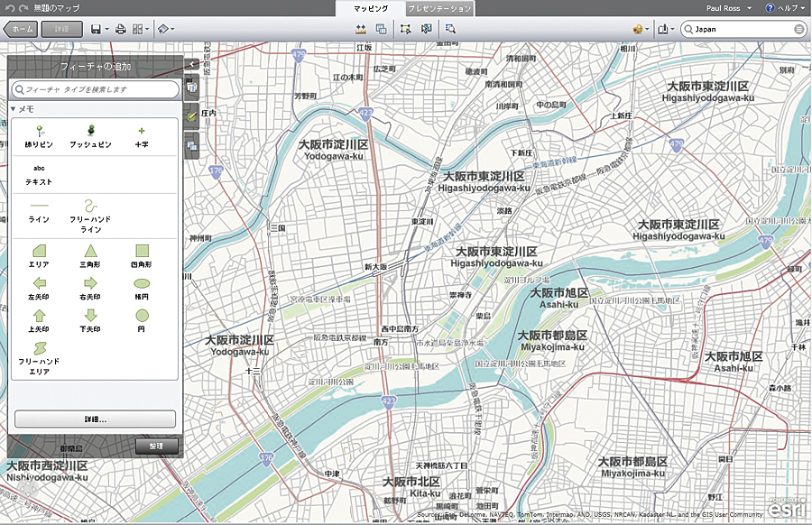Collapse the メモ category section
The height and width of the screenshot is (525, 812).
coord(14,109)
